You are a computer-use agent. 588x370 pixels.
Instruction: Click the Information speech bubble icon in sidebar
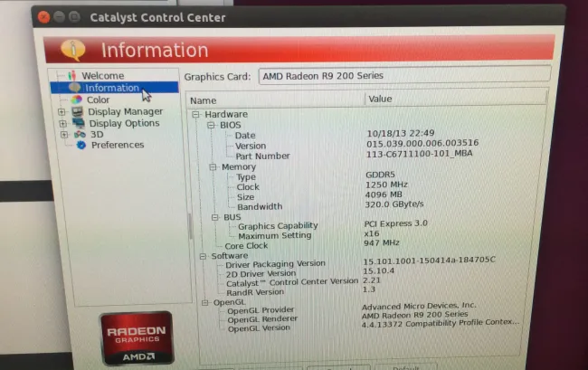point(74,88)
